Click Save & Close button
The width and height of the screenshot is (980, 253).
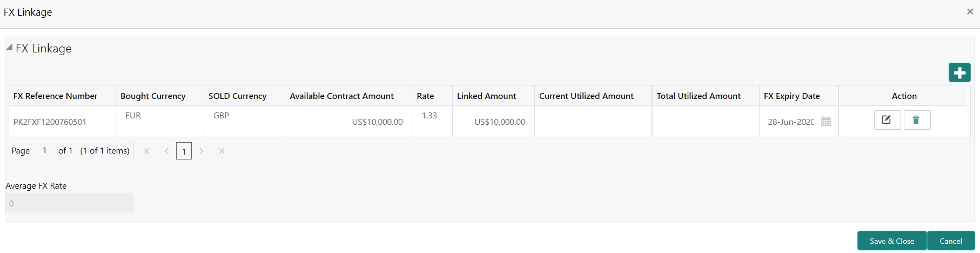click(892, 241)
